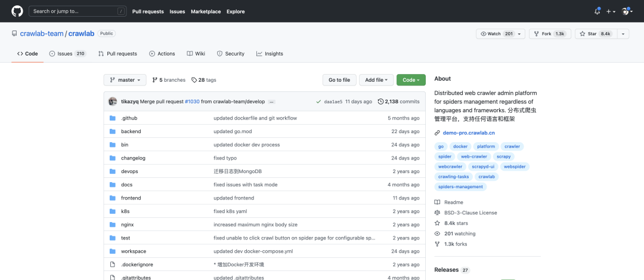Open the 28 tags link
Image resolution: width=644 pixels, height=280 pixels.
(204, 80)
